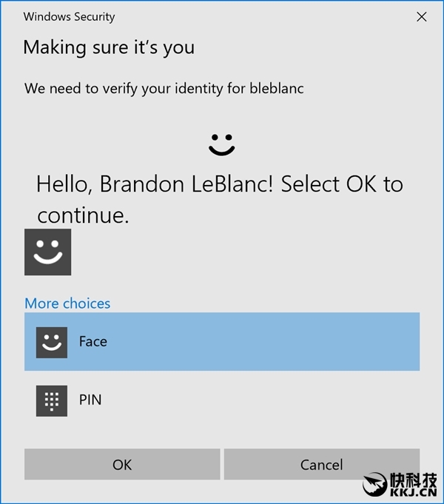Click the Windows Security title text
Screen dimensions: 444x504
70,16
